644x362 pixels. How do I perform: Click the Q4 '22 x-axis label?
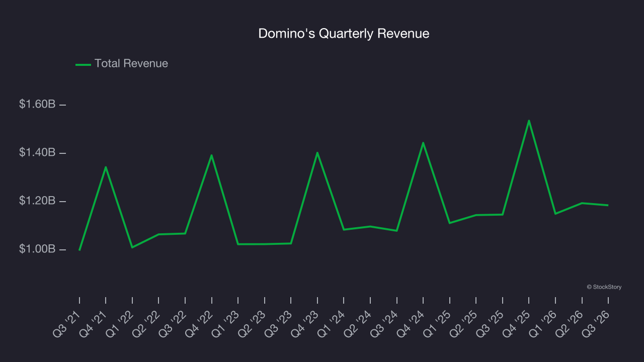tap(200, 323)
